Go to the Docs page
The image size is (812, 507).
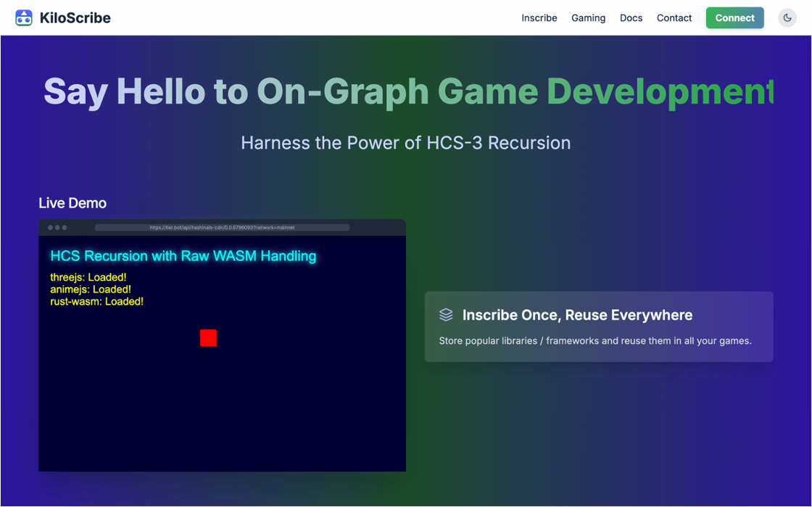tap(631, 18)
